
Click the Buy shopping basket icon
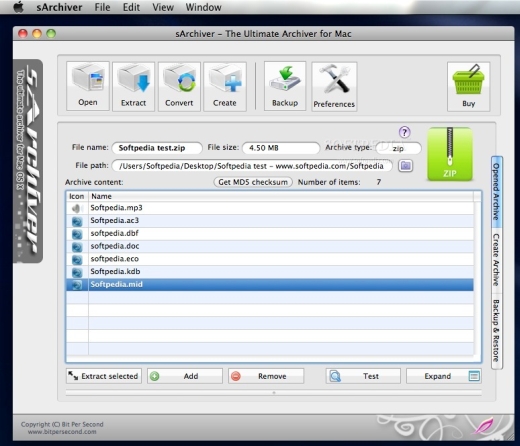[468, 86]
